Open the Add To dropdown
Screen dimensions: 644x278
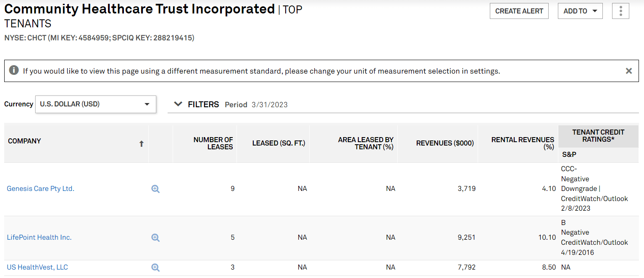tap(580, 11)
